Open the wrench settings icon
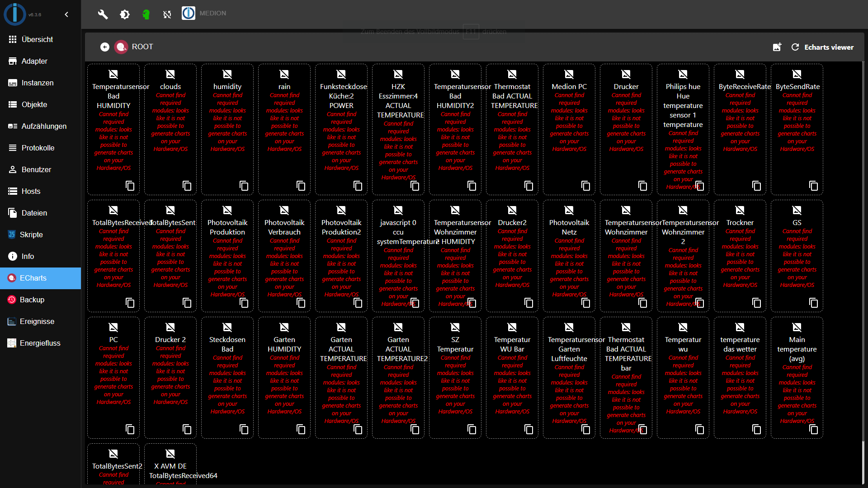The height and width of the screenshot is (488, 868). (x=103, y=14)
